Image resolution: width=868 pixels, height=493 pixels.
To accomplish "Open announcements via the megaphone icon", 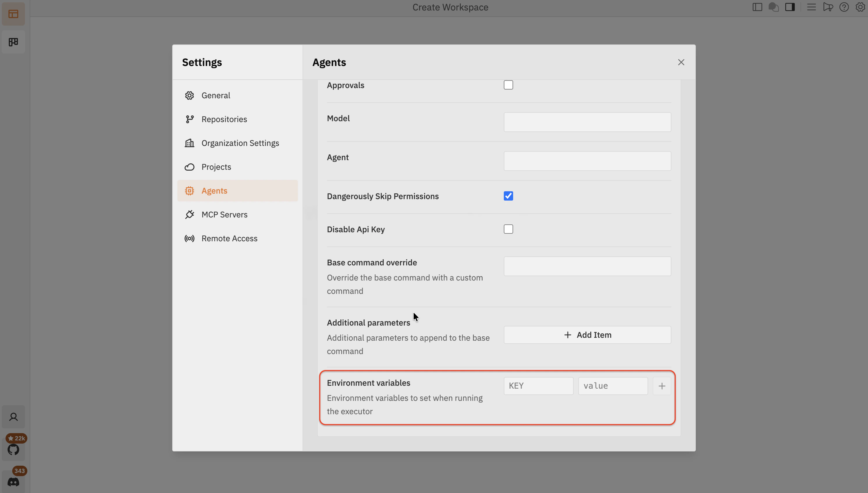I will 828,7.
